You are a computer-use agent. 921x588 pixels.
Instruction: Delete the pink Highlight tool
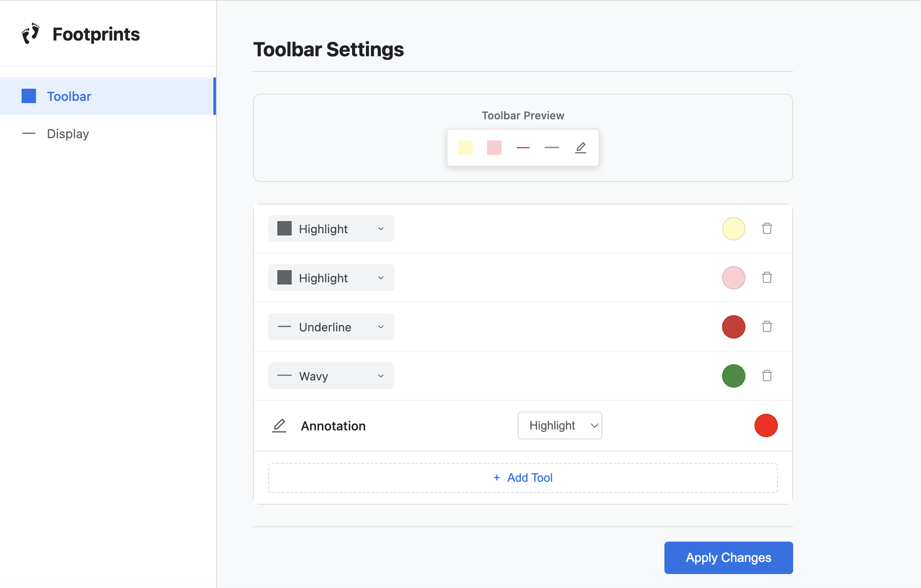[x=767, y=278]
